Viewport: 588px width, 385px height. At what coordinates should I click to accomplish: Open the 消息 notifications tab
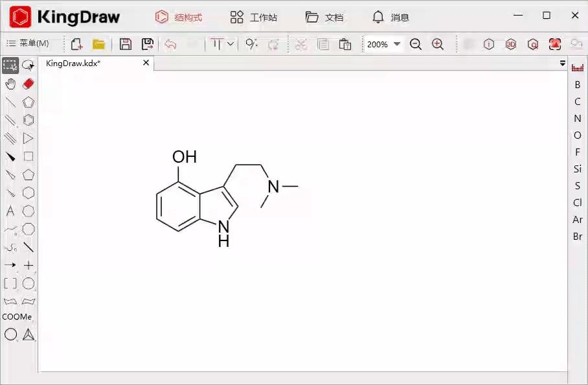tap(390, 17)
